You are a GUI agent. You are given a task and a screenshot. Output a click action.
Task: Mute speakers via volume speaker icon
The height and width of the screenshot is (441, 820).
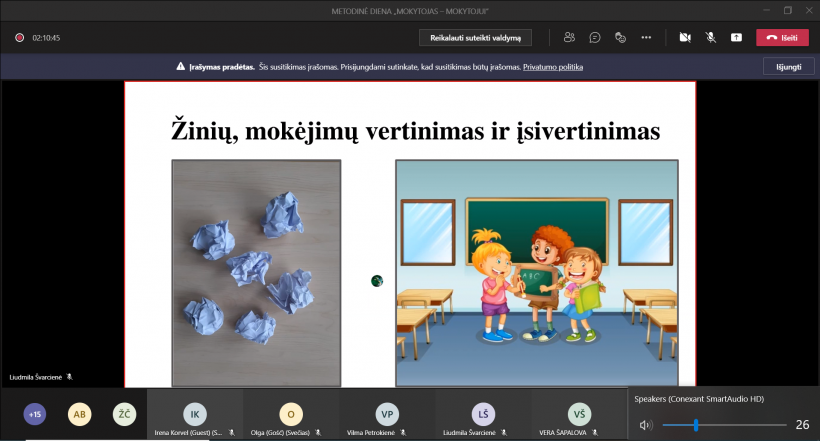(x=645, y=425)
